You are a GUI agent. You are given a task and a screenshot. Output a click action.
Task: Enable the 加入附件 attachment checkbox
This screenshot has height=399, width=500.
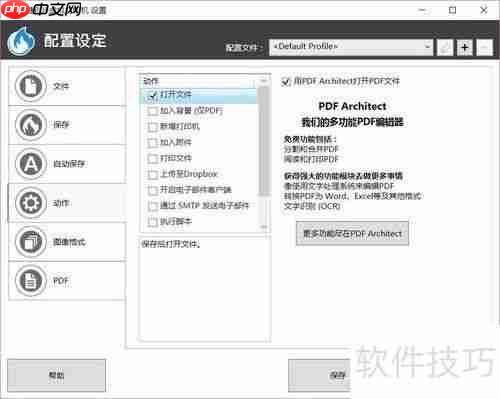[152, 143]
